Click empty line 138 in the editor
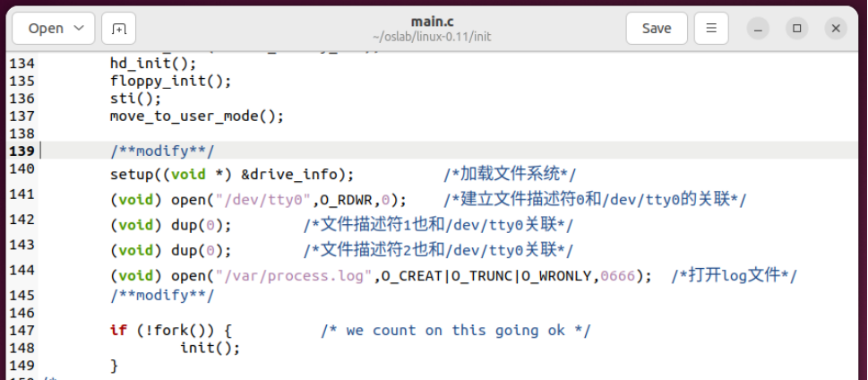The image size is (868, 380). (449, 134)
